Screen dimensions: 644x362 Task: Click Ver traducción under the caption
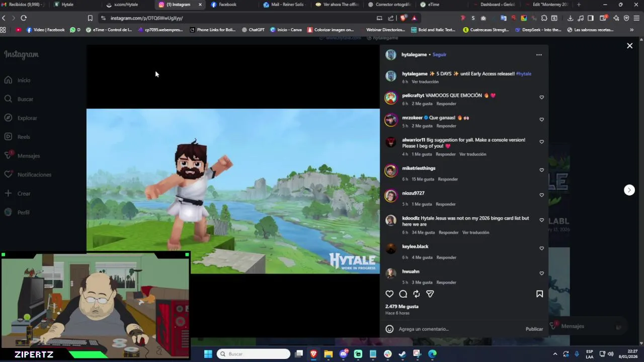coord(425,81)
